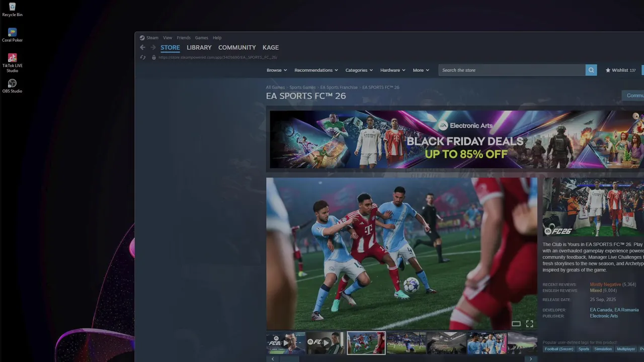This screenshot has height=362, width=644.
Task: Open the Help menu
Action: pos(217,38)
